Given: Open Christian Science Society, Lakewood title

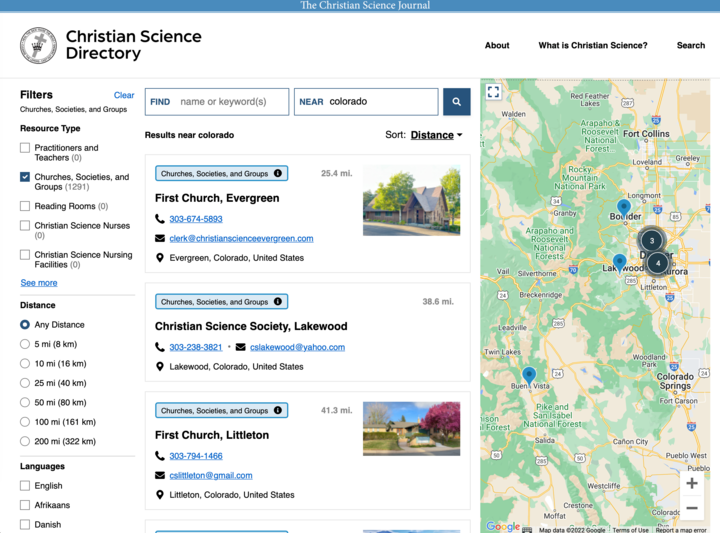Looking at the screenshot, I should coord(251,326).
